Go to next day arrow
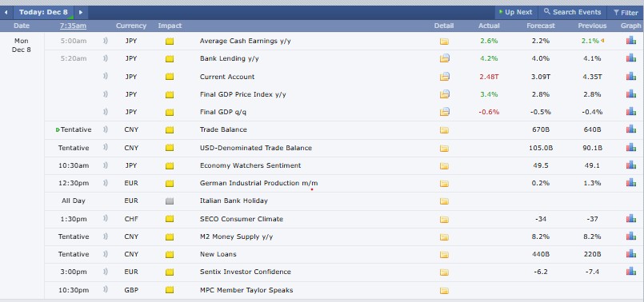This screenshot has height=302, width=644. (81, 12)
